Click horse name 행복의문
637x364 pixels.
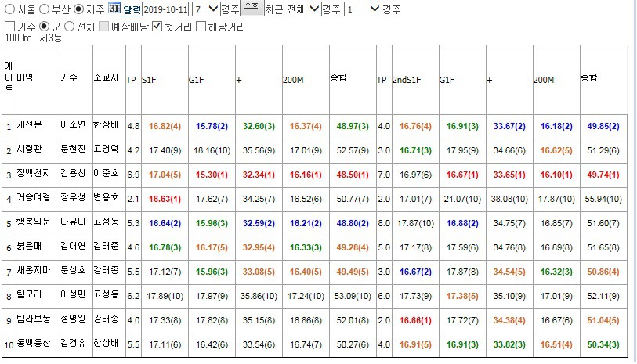pos(34,222)
